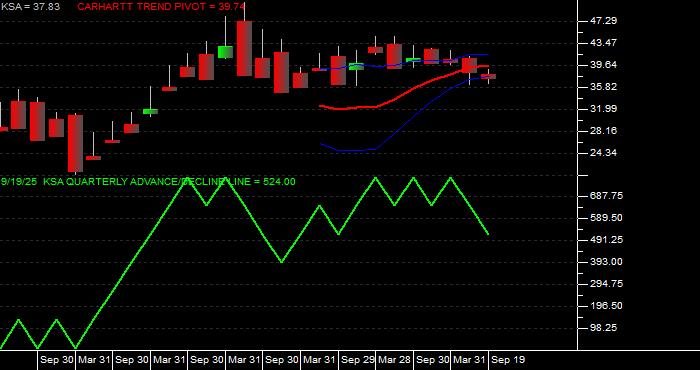Screen dimensions: 700x370
Task: Click the 43.47 price axis value
Action: point(603,43)
